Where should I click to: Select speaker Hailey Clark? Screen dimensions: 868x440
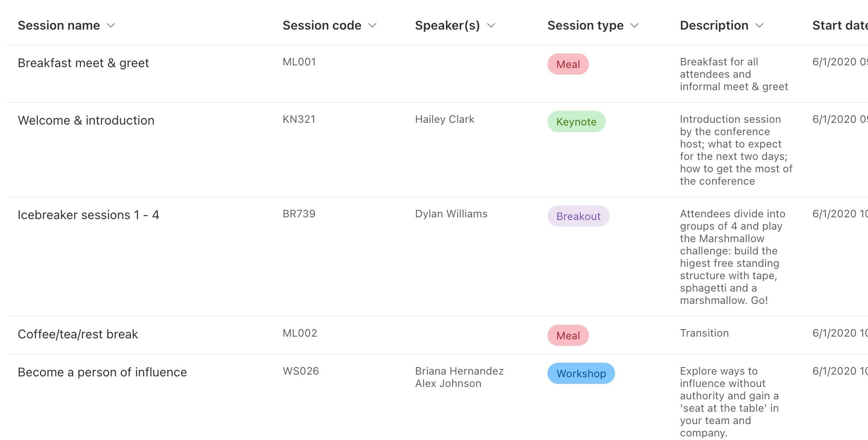[445, 119]
